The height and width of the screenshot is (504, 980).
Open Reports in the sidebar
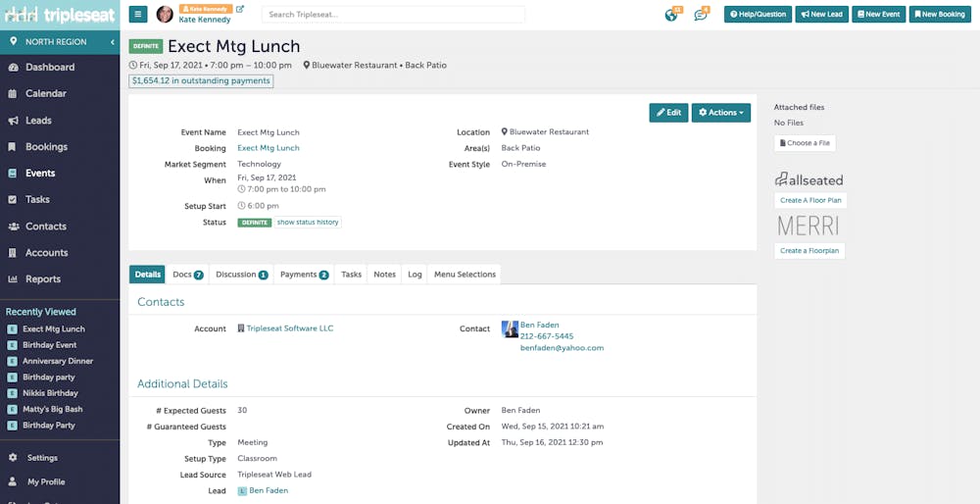tap(42, 278)
